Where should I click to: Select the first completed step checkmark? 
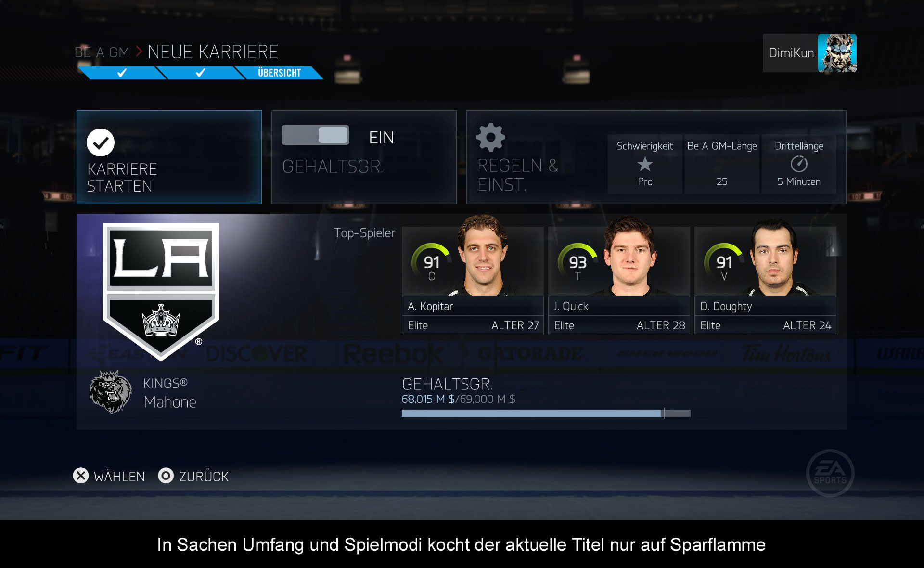[122, 73]
